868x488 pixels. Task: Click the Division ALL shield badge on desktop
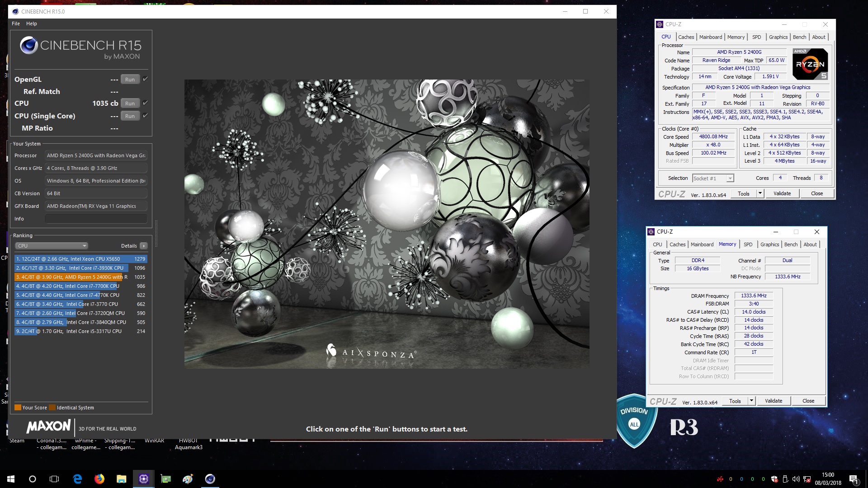tap(634, 421)
